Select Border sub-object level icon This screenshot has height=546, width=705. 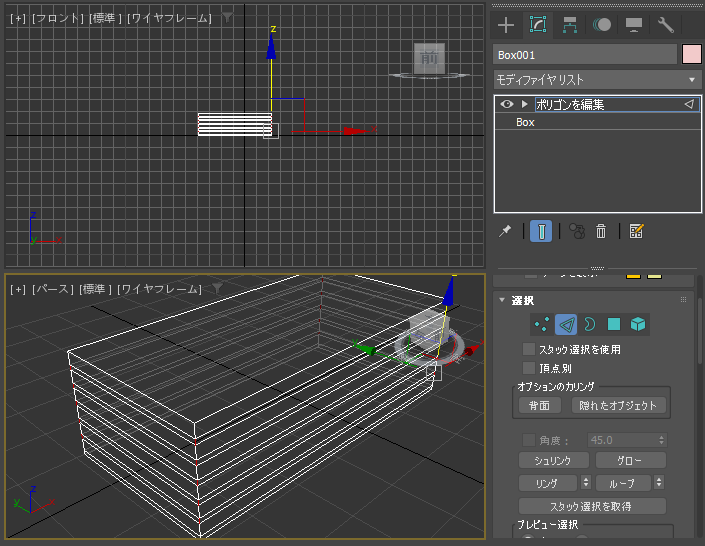(x=589, y=324)
